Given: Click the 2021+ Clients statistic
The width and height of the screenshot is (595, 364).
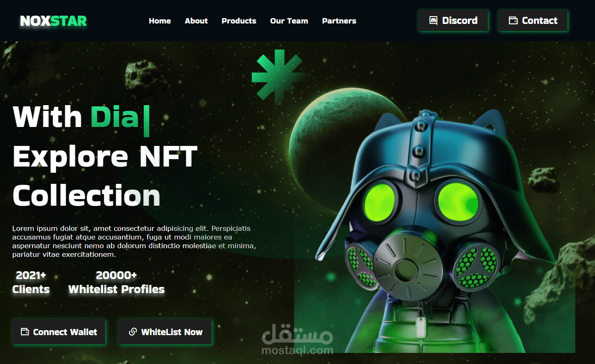Looking at the screenshot, I should coord(31,282).
